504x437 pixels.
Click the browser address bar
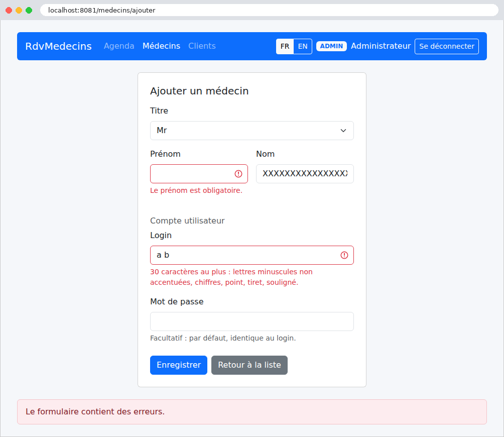pyautogui.click(x=269, y=10)
